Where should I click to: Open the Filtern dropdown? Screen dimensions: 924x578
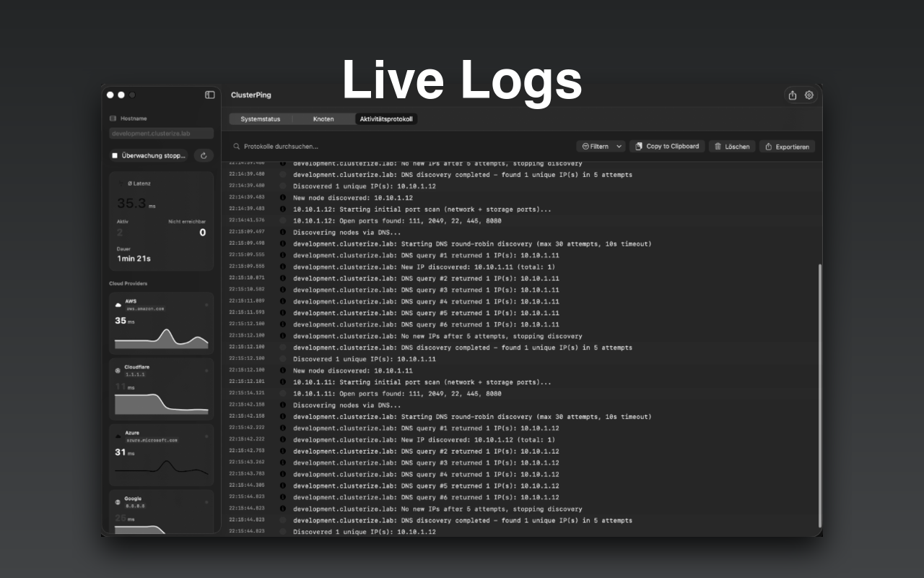pos(600,146)
